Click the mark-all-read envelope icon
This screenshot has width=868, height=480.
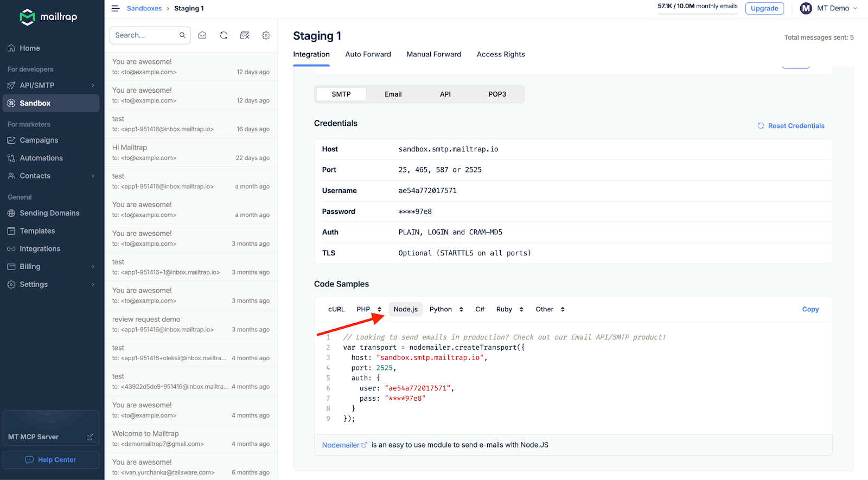(202, 35)
